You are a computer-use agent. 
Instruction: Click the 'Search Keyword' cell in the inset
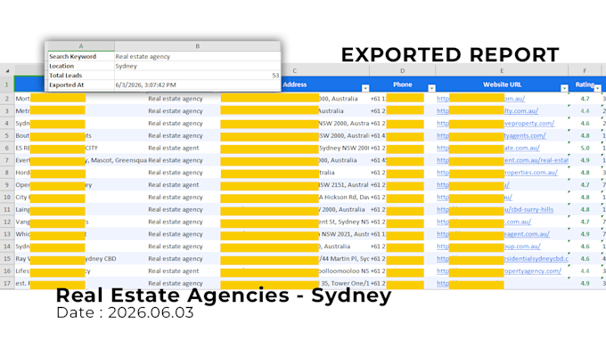pos(81,56)
